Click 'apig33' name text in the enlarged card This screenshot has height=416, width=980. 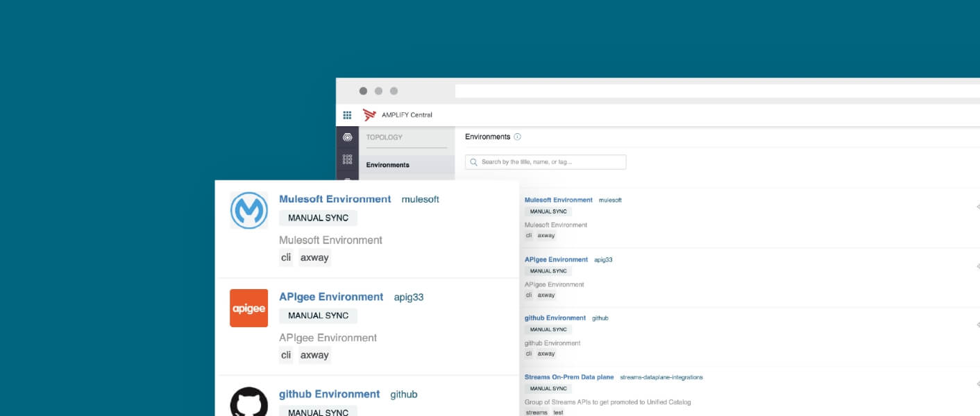(409, 297)
